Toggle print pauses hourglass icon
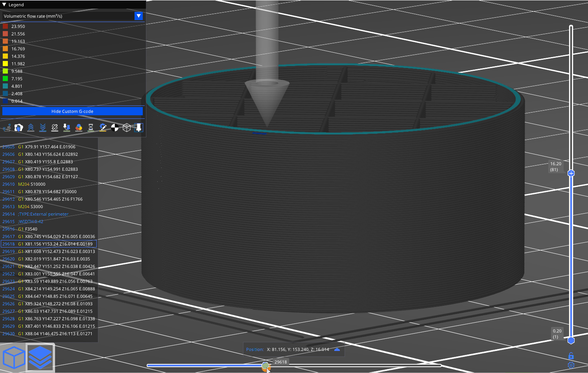 (91, 128)
